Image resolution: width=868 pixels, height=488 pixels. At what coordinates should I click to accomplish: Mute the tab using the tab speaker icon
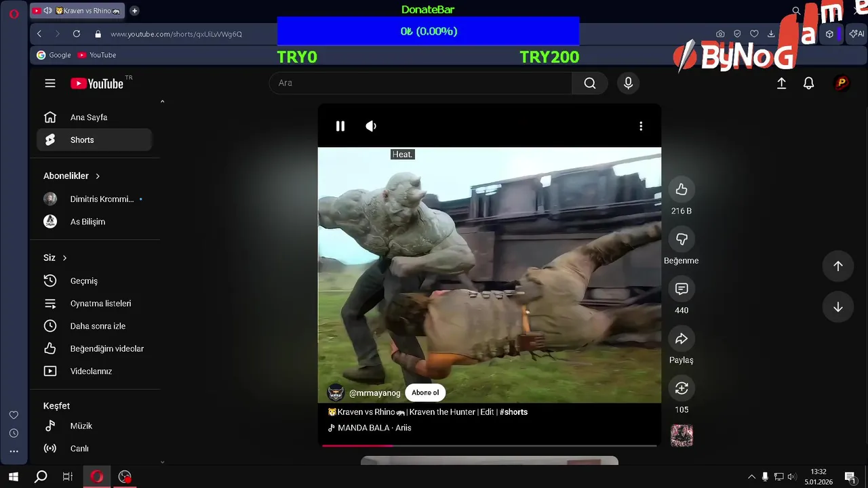click(x=47, y=11)
